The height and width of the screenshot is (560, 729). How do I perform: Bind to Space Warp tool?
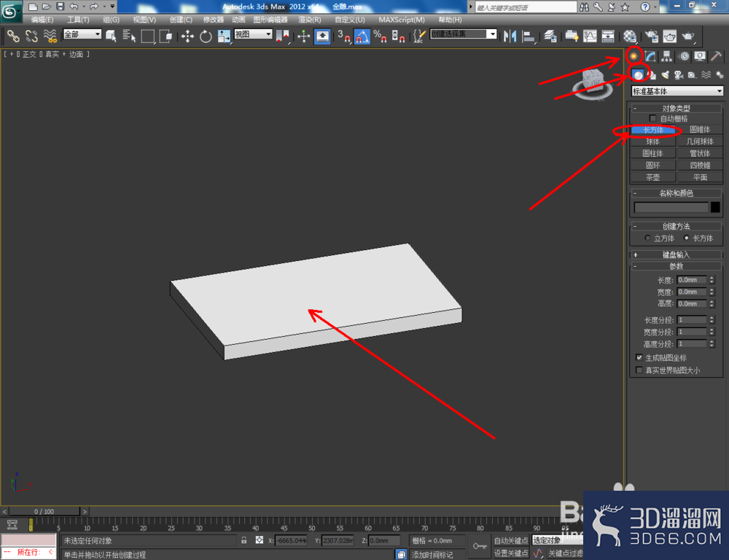(50, 36)
